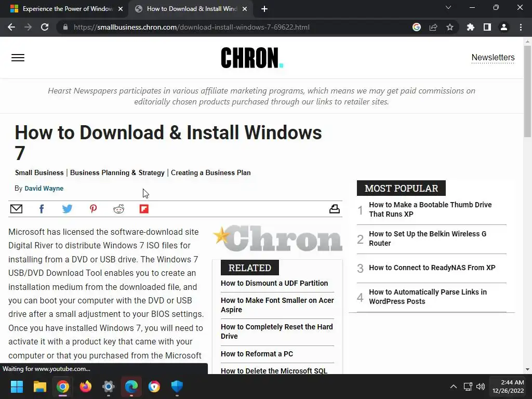Open a new browser tab
The height and width of the screenshot is (399, 532).
pos(264,9)
